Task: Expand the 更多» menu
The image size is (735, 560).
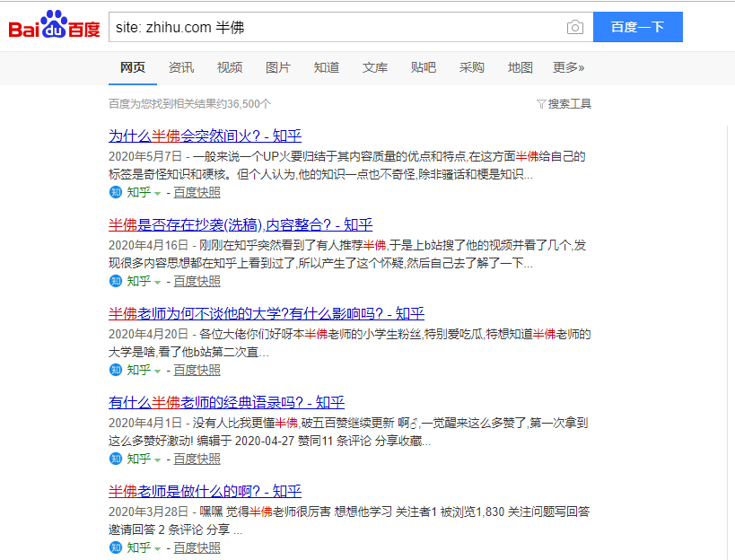Action: click(569, 67)
